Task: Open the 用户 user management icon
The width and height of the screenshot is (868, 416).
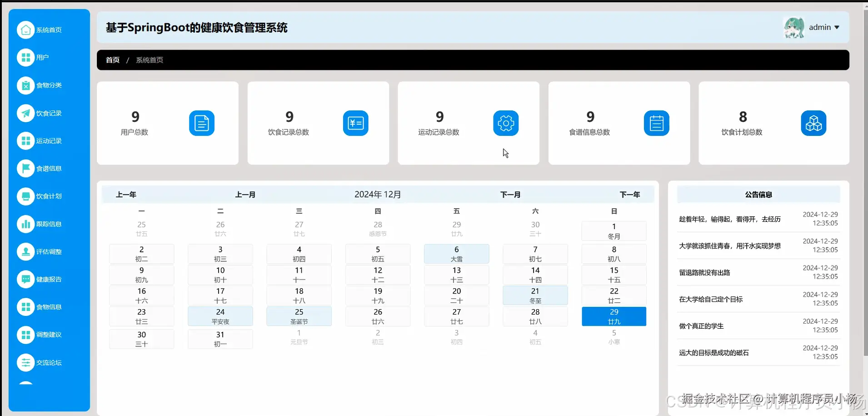Action: (x=25, y=57)
